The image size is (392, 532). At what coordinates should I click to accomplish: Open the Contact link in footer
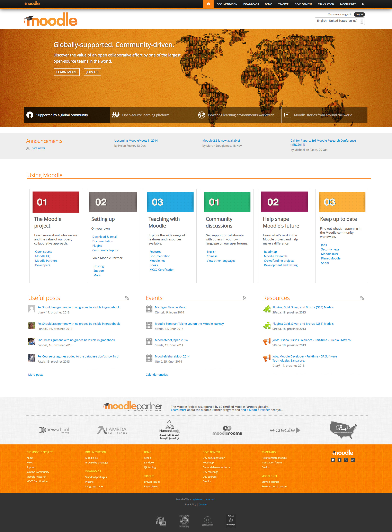(203, 505)
